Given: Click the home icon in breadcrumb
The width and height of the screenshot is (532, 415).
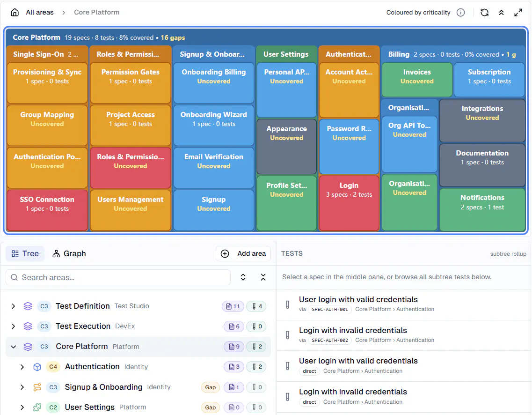Looking at the screenshot, I should tap(15, 13).
